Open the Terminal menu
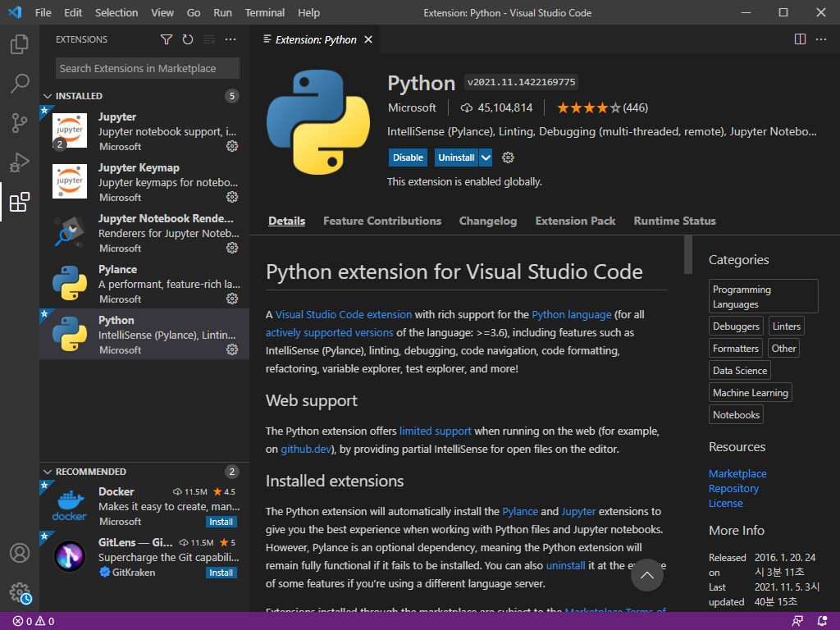840x630 pixels. [x=265, y=12]
